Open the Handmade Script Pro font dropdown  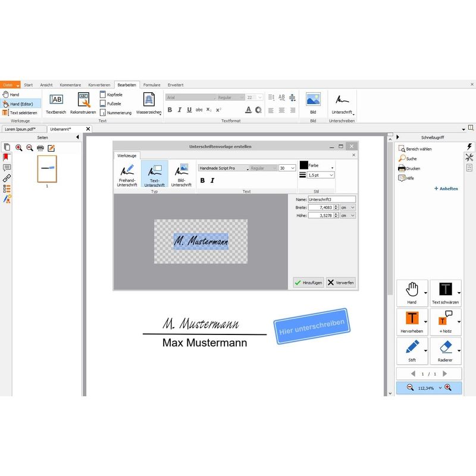click(223, 168)
